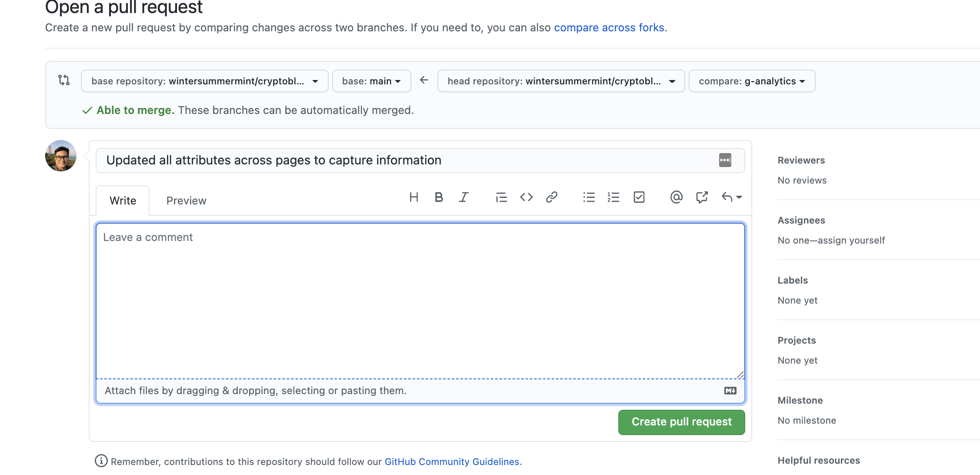The height and width of the screenshot is (475, 980).
Task: Reference an issue or pull request icon
Action: pos(702,197)
